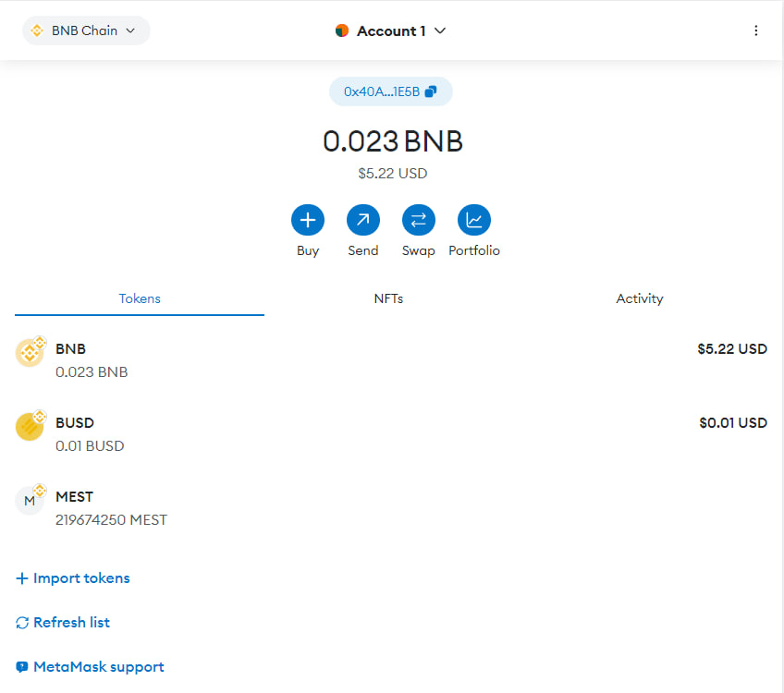Click the Portfolio label

(x=474, y=250)
